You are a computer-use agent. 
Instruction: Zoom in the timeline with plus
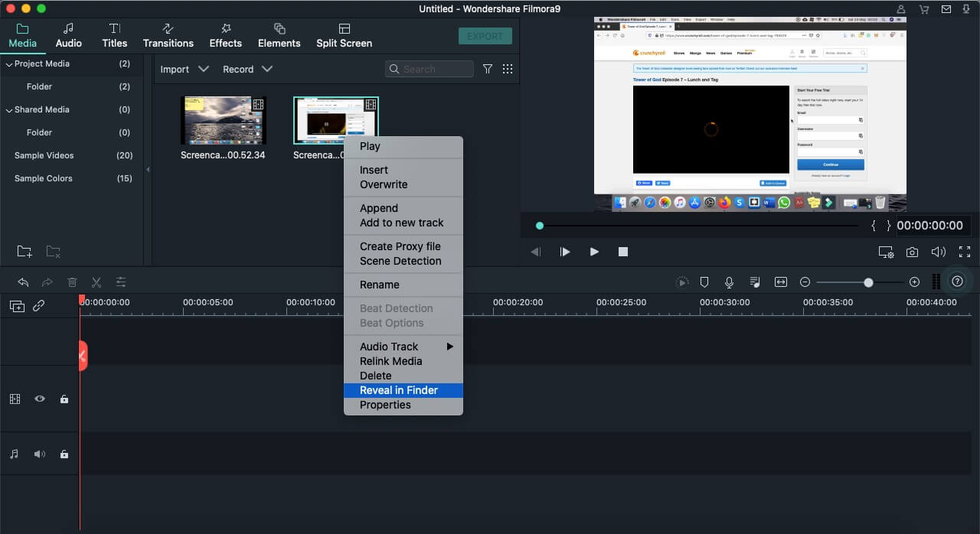[x=914, y=282]
